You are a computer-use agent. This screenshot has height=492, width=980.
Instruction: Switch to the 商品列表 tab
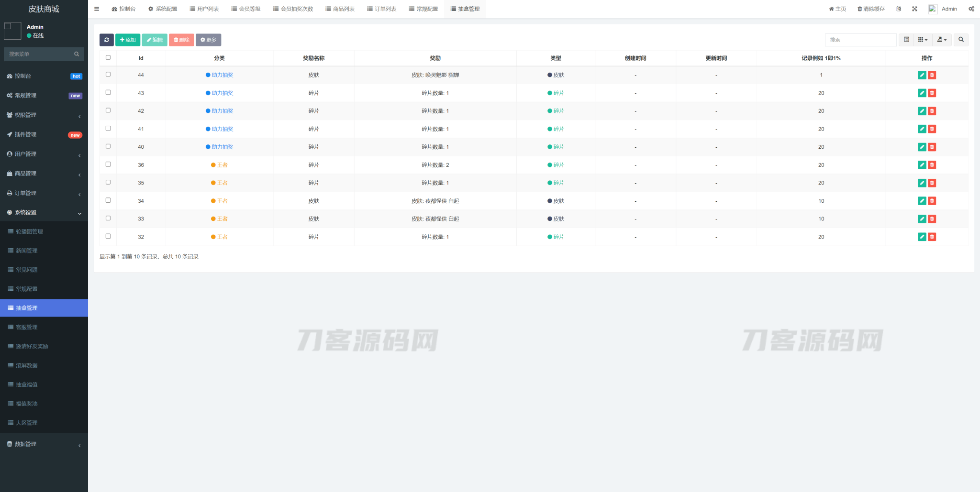tap(340, 9)
